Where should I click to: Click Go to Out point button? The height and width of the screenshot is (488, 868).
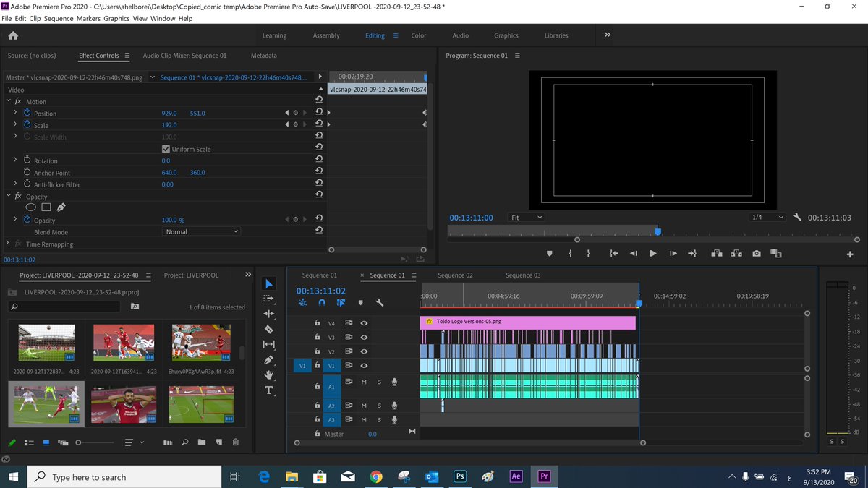pos(692,253)
